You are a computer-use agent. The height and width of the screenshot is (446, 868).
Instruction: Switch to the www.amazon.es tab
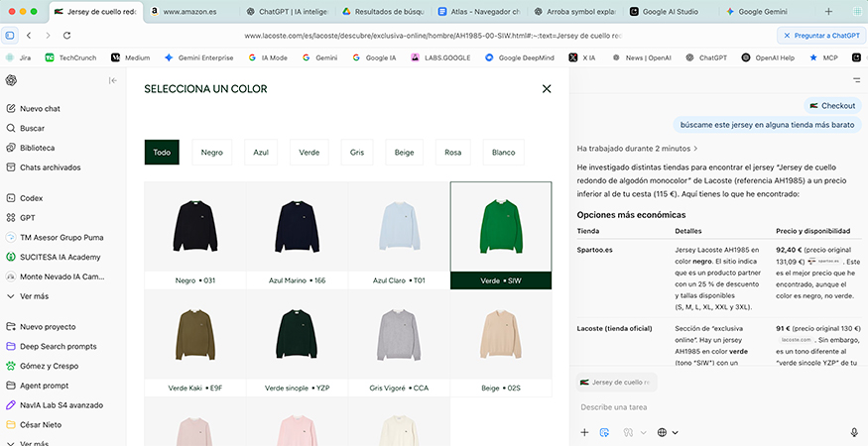coord(185,12)
